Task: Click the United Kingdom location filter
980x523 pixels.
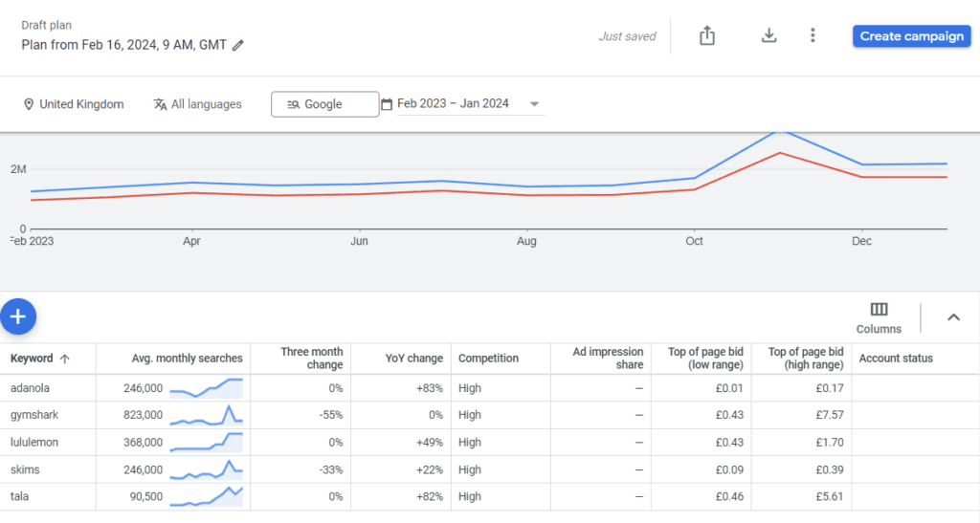Action: [x=74, y=104]
